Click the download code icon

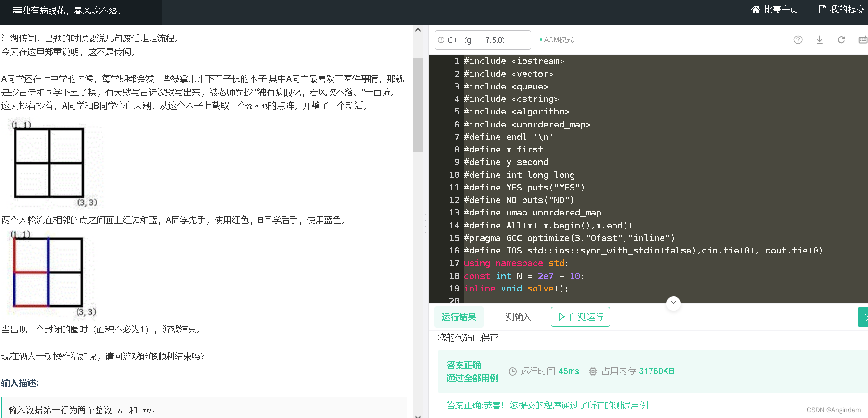819,40
